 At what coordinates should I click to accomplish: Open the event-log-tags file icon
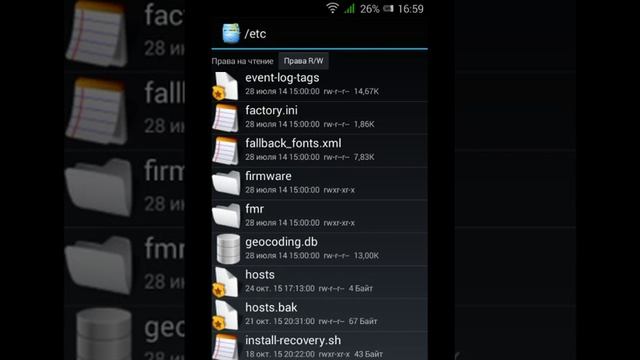pyautogui.click(x=225, y=86)
